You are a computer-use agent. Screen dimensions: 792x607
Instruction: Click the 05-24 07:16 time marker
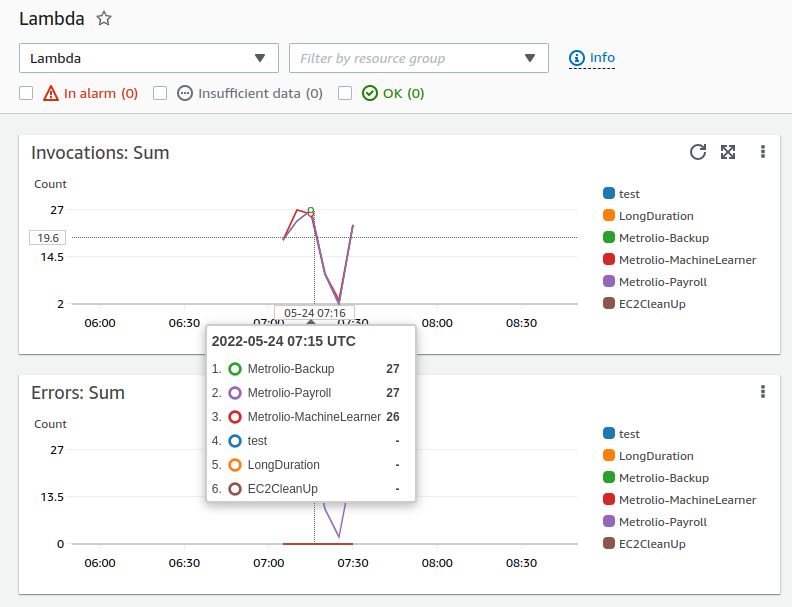coord(314,313)
